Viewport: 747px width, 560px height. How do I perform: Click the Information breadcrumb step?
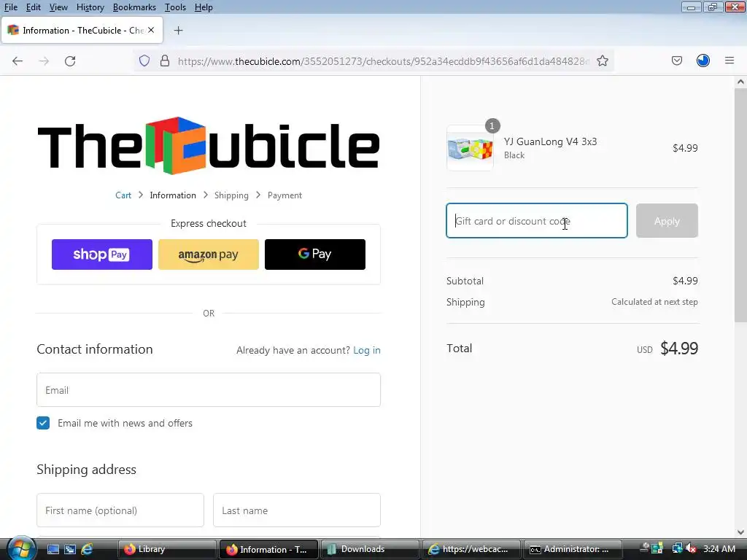coord(173,195)
